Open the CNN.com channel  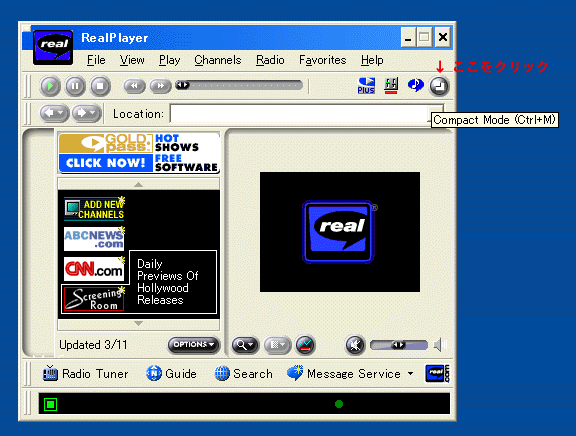click(x=94, y=269)
